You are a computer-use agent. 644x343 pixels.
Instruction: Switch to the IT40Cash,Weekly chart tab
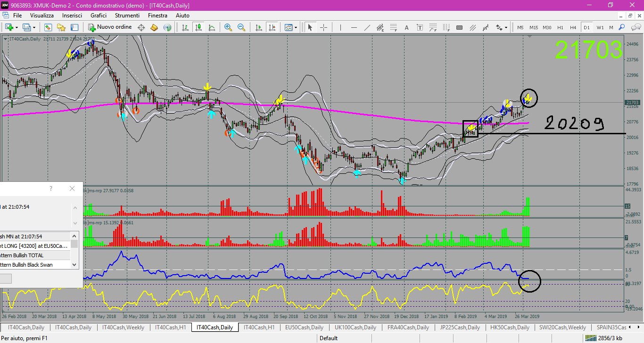click(x=123, y=327)
